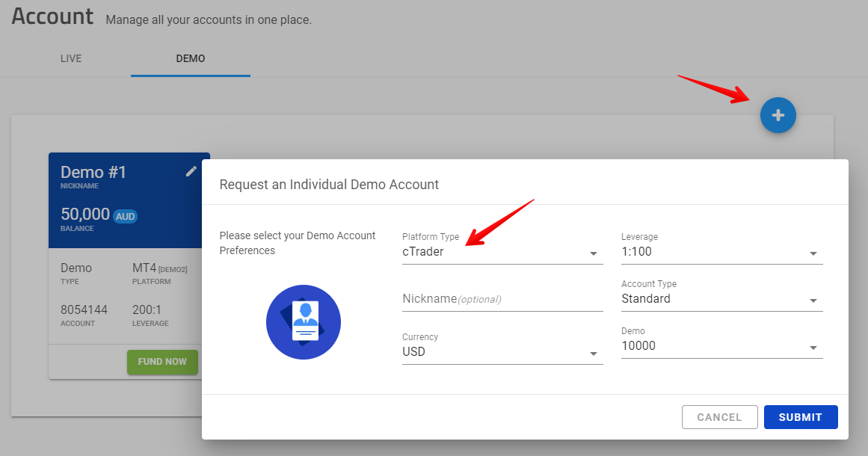Click the MT4 platform label

[x=144, y=268]
